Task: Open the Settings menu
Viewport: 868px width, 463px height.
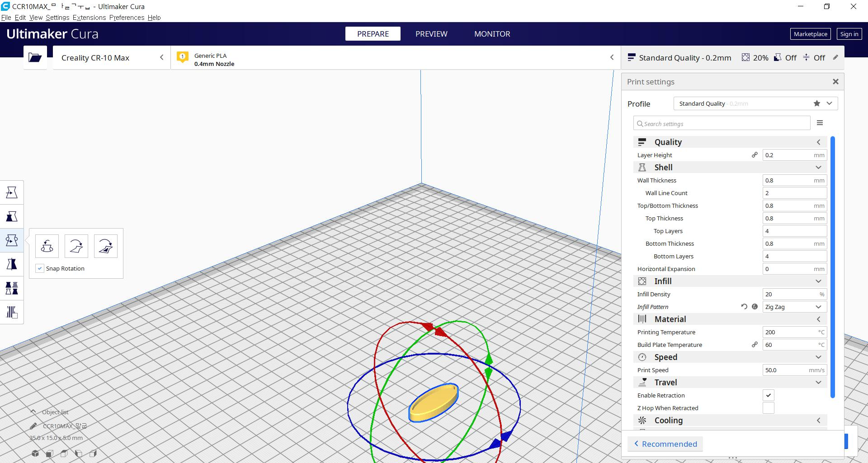Action: click(57, 17)
